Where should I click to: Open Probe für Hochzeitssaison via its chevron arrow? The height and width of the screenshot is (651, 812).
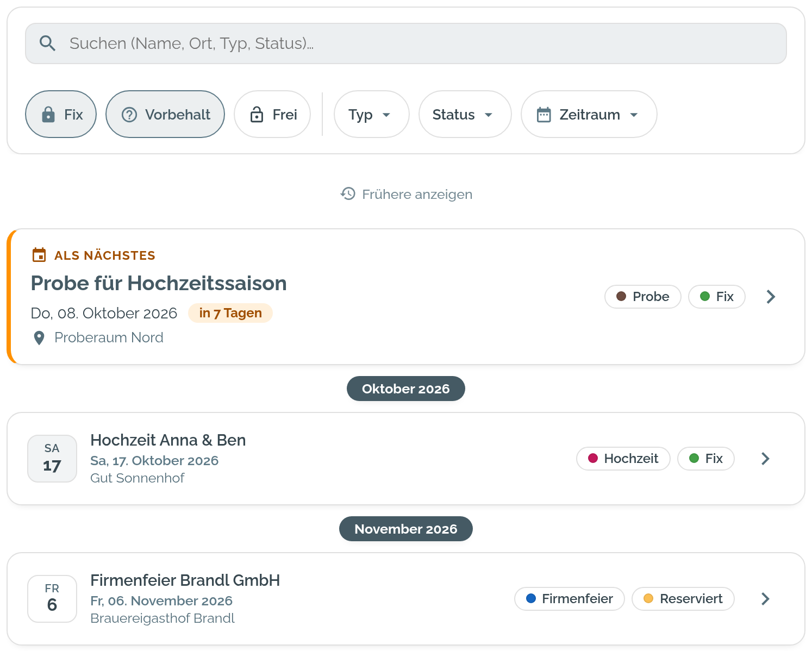tap(771, 297)
